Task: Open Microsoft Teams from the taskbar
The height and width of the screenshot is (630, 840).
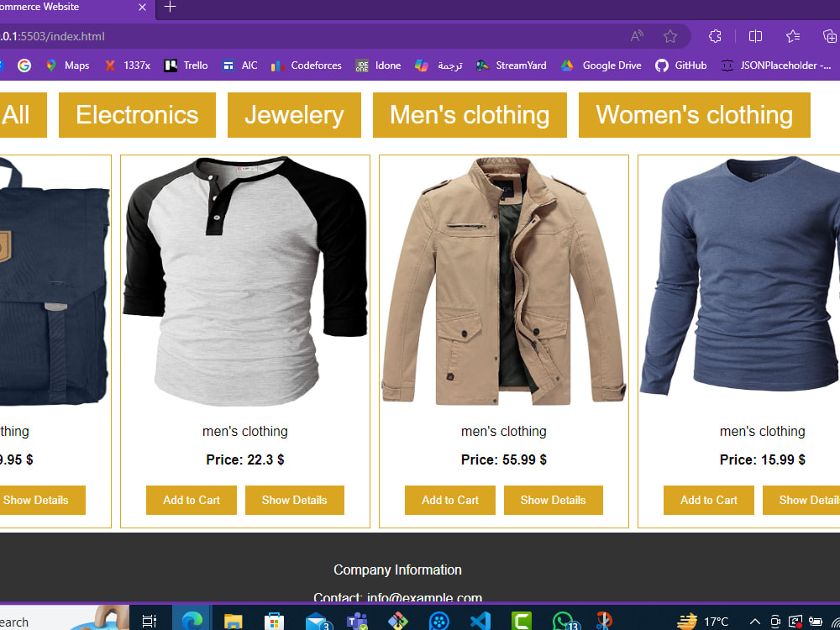Action: (357, 621)
